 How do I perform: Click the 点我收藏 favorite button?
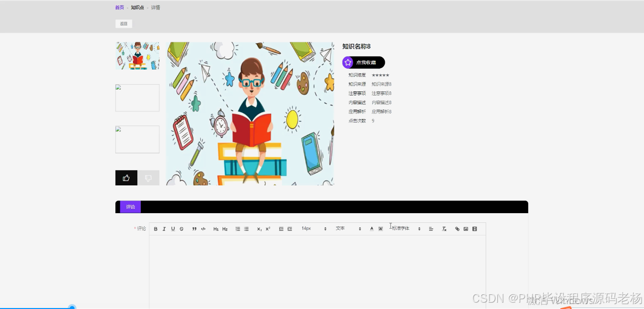click(x=363, y=62)
